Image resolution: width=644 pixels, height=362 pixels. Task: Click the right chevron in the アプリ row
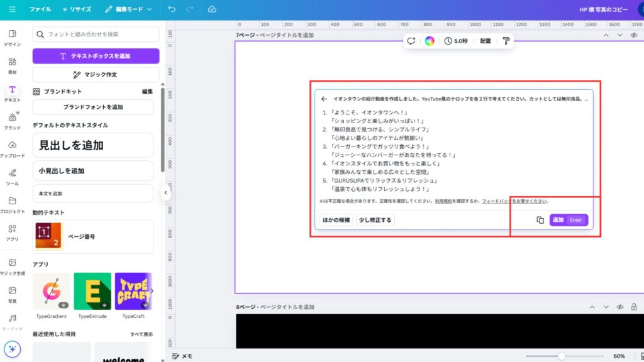(x=152, y=290)
